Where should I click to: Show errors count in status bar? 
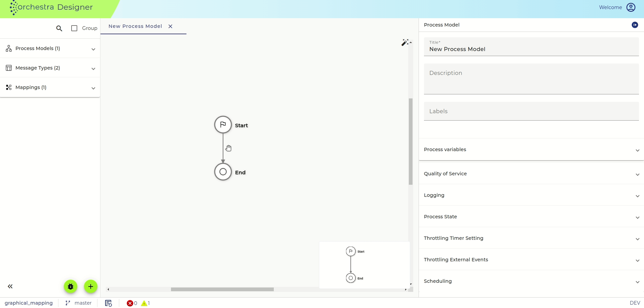(132, 303)
